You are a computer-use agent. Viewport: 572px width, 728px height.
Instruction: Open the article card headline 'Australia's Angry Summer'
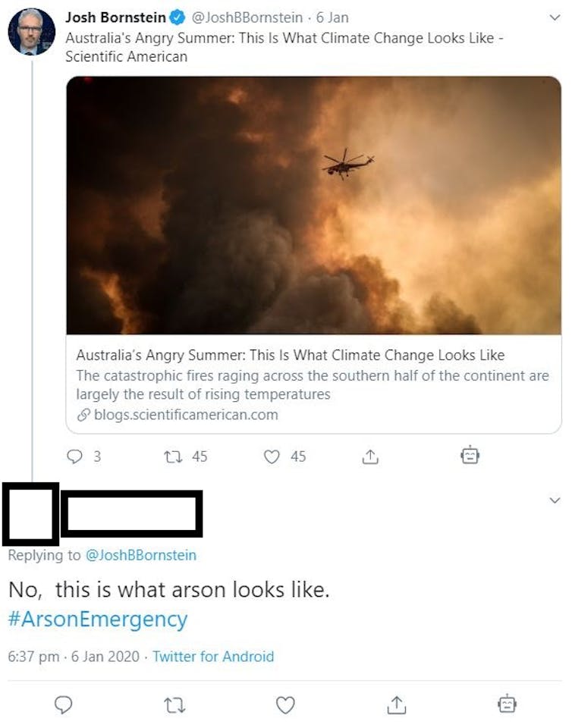pos(290,355)
